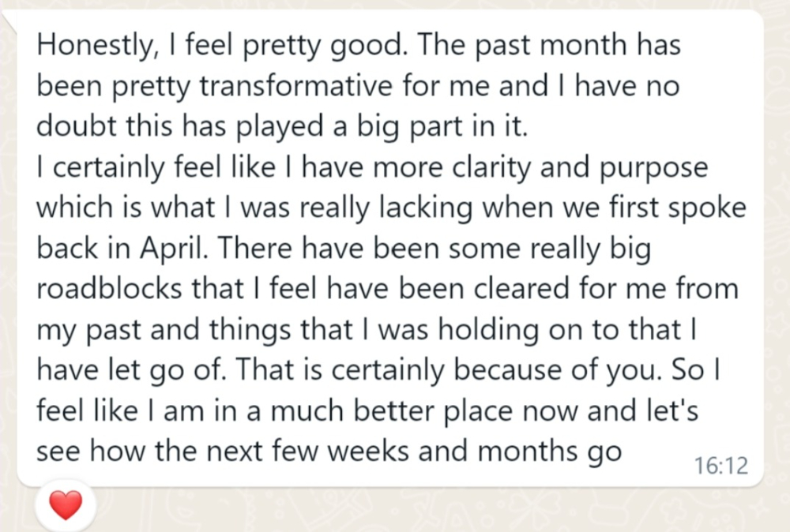This screenshot has width=790, height=532.
Task: Click the word "transformative" in the message
Action: [295, 85]
